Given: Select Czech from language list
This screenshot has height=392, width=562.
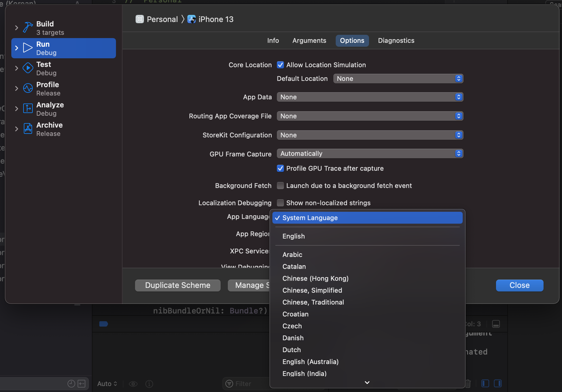Looking at the screenshot, I should (367, 326).
